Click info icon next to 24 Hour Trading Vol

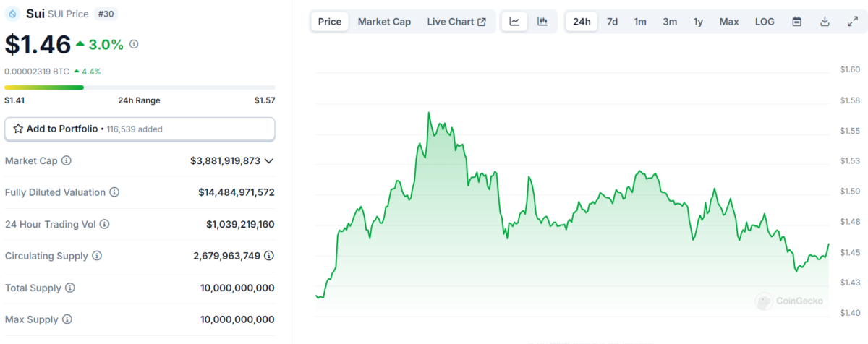[104, 225]
